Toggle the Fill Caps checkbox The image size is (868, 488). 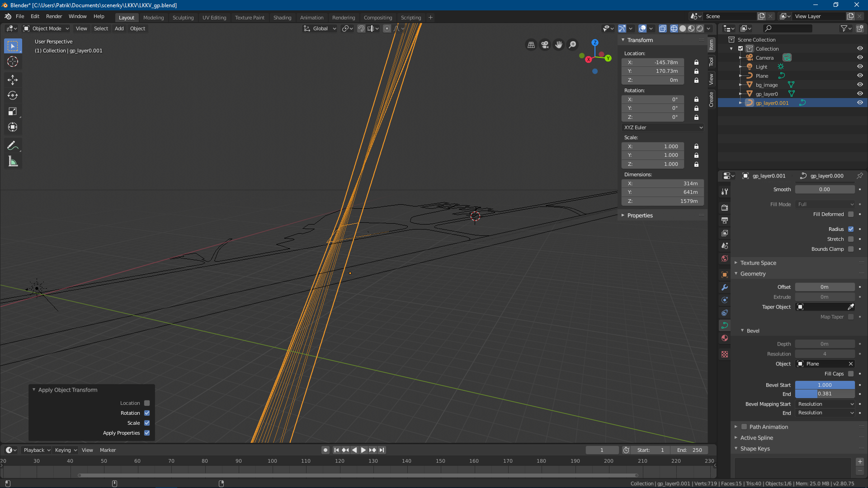click(851, 374)
